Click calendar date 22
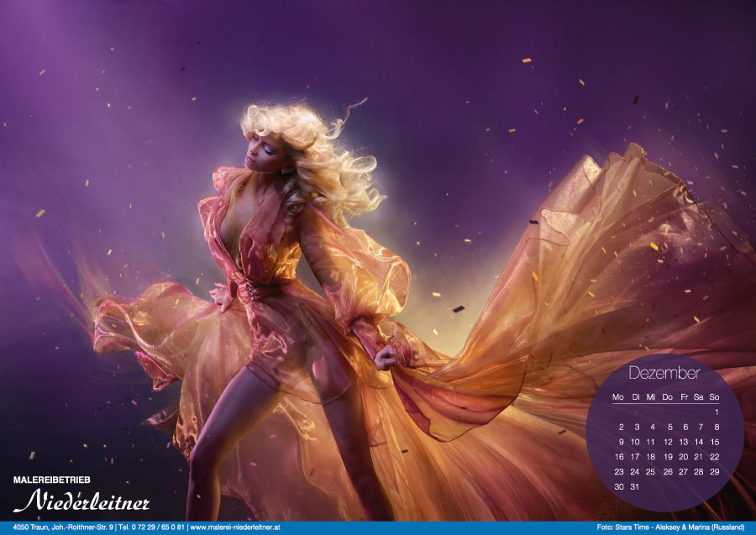 [x=715, y=457]
